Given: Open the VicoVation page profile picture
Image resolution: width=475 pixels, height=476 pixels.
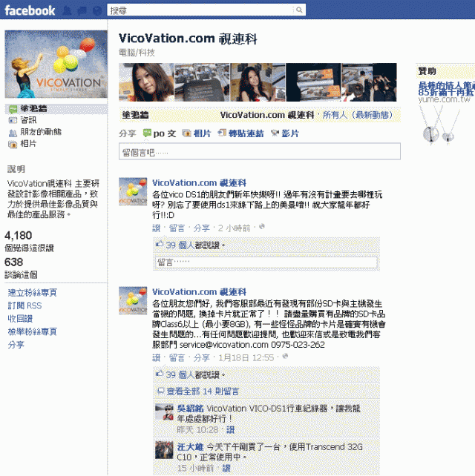Looking at the screenshot, I should click(x=56, y=64).
